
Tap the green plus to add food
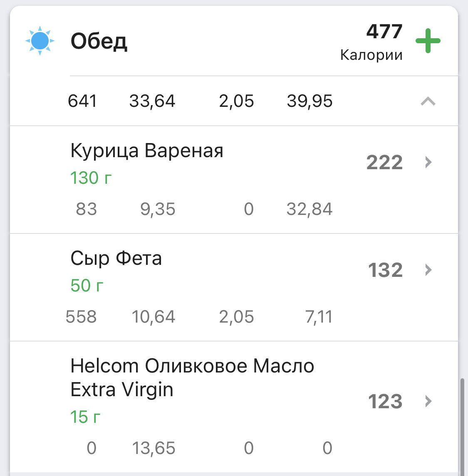tap(428, 41)
